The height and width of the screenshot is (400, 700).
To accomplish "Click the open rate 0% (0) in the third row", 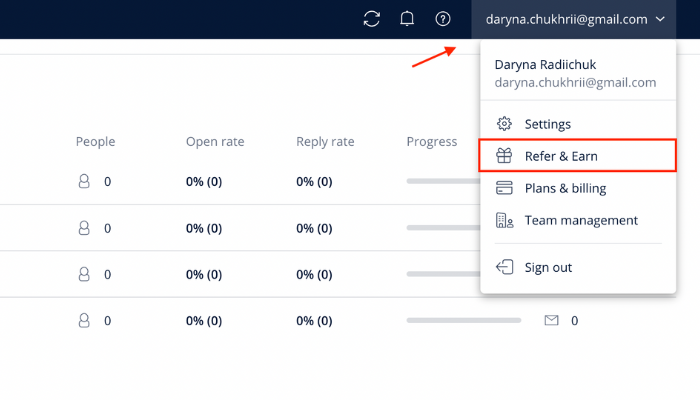I will [204, 275].
